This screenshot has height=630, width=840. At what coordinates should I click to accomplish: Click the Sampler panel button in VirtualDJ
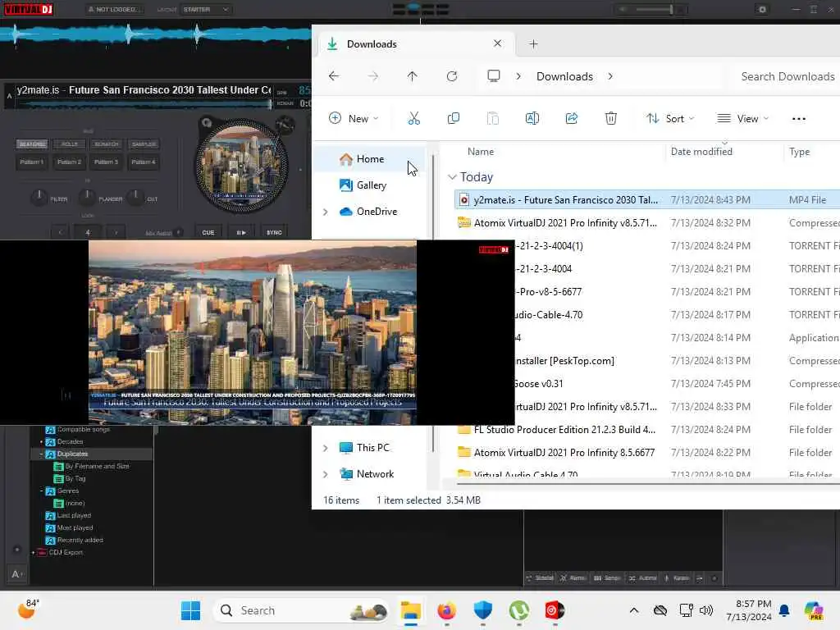[608, 578]
